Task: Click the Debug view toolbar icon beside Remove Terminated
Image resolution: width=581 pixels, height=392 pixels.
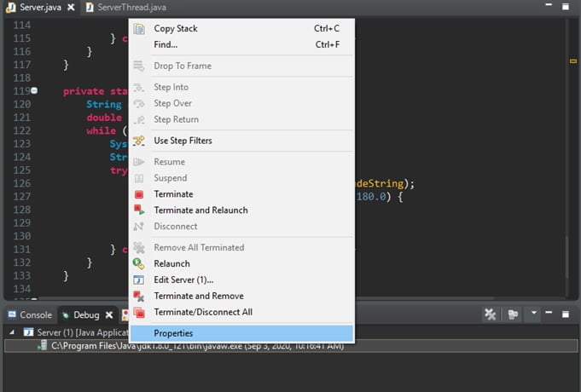Action: click(x=514, y=314)
